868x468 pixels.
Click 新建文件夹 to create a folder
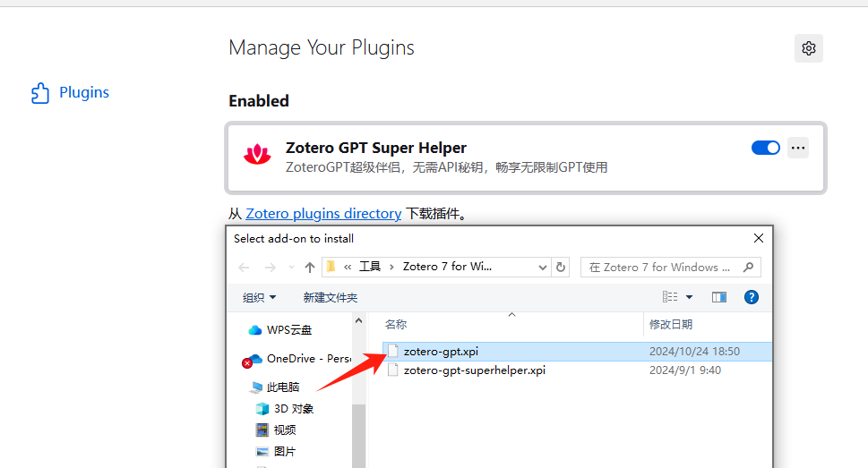coord(331,298)
